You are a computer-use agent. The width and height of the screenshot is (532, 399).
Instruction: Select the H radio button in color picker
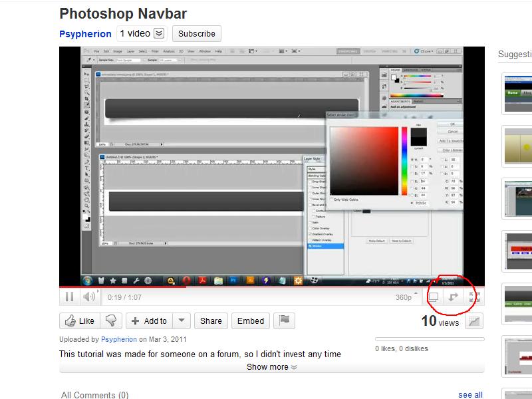coord(412,160)
